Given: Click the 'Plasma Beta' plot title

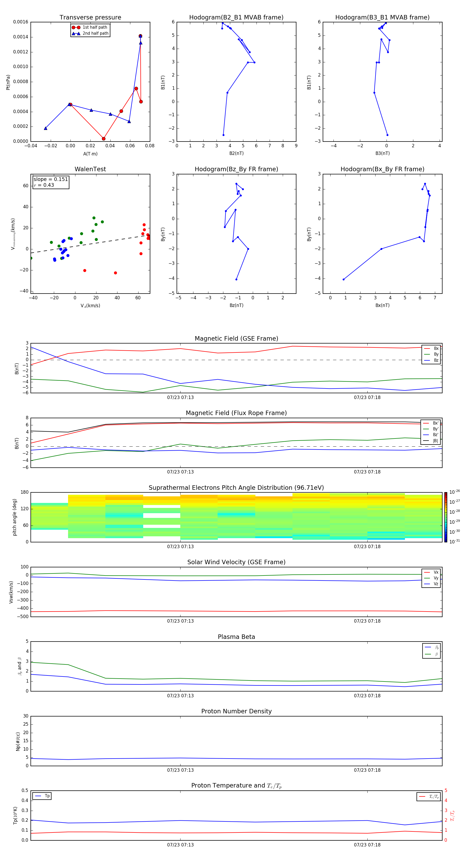Looking at the screenshot, I should pyautogui.click(x=236, y=637).
